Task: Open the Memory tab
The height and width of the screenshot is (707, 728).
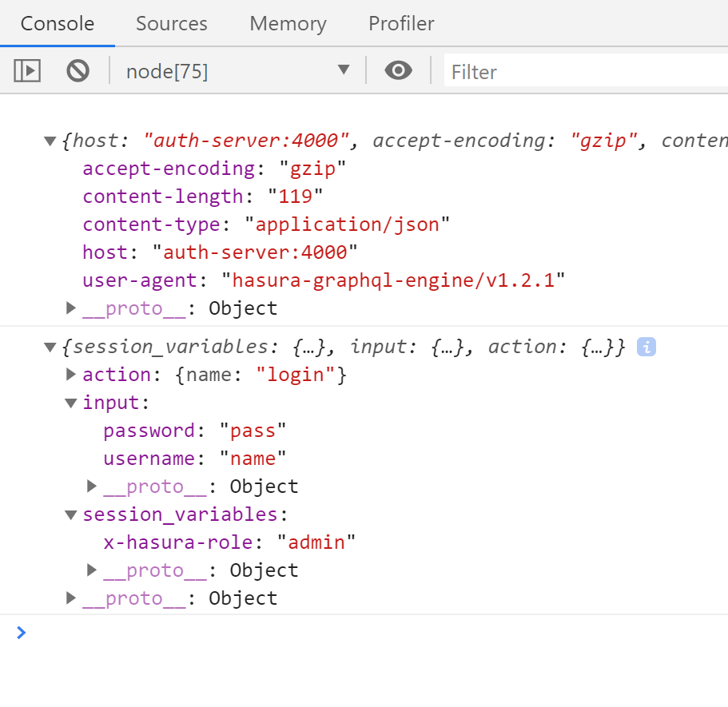Action: (287, 24)
